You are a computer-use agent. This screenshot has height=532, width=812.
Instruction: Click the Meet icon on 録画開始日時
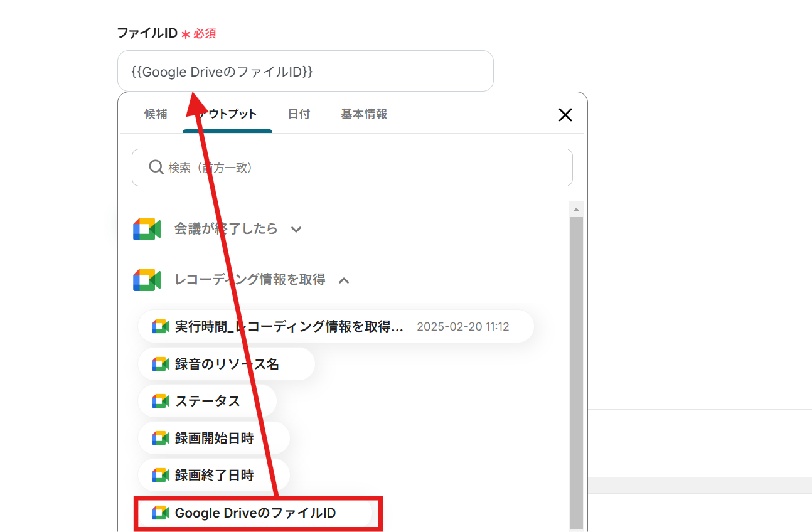(161, 439)
